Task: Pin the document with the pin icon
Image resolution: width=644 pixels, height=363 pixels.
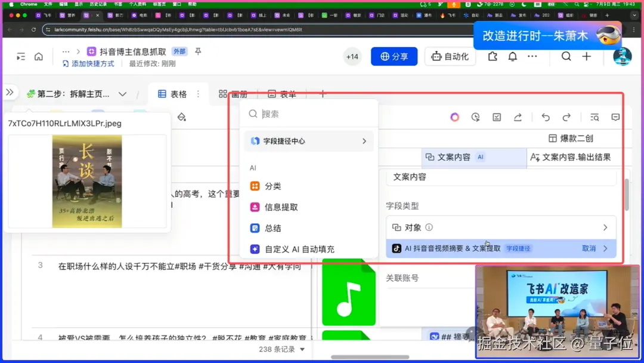Action: (x=198, y=51)
